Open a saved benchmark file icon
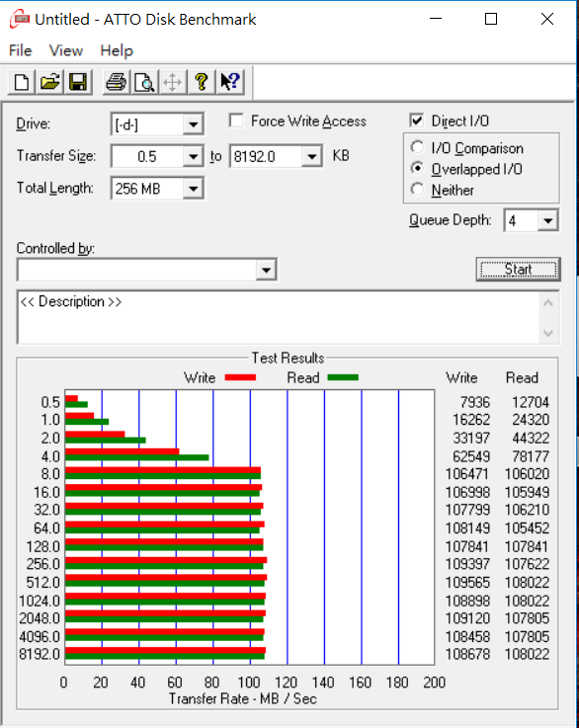This screenshot has height=728, width=579. click(x=49, y=83)
